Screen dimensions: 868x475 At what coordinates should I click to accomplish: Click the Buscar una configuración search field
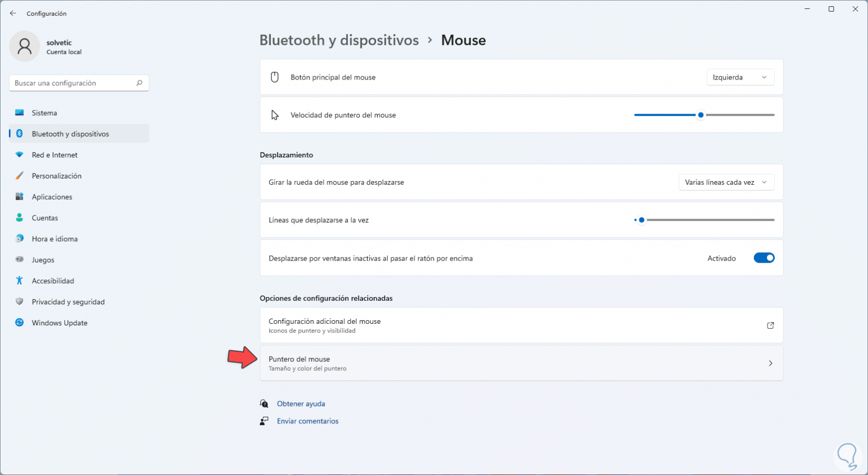click(73, 83)
